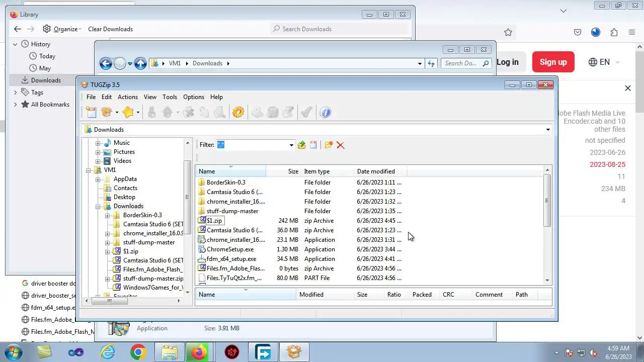Go back in the Library window
Viewport: 644px width, 362px height.
(x=18, y=29)
